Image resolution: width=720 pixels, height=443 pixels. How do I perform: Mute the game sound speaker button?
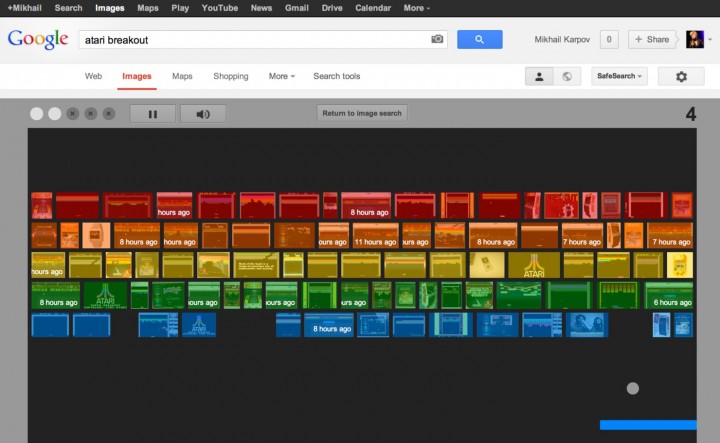click(x=203, y=114)
